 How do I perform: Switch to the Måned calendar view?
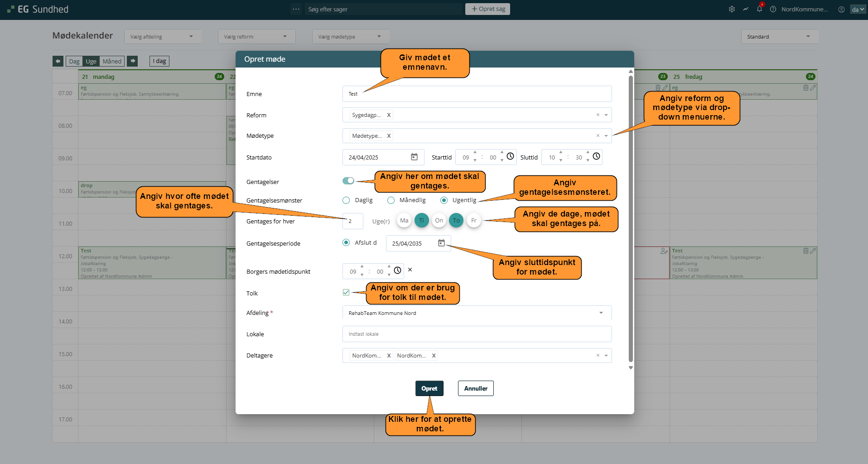(112, 61)
